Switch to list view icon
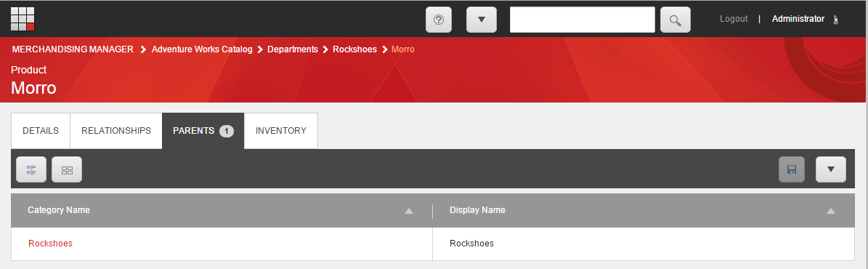The image size is (868, 269). click(31, 169)
